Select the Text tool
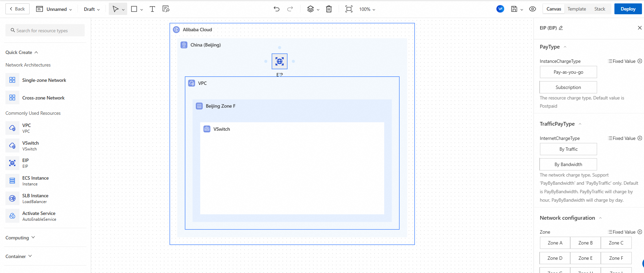Image resolution: width=644 pixels, height=273 pixels. click(x=152, y=9)
